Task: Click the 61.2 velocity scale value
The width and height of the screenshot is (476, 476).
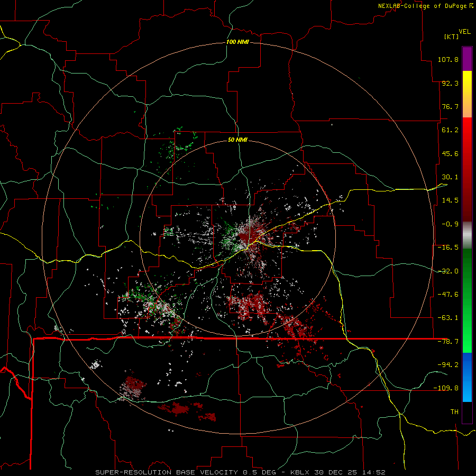Action: [x=450, y=130]
